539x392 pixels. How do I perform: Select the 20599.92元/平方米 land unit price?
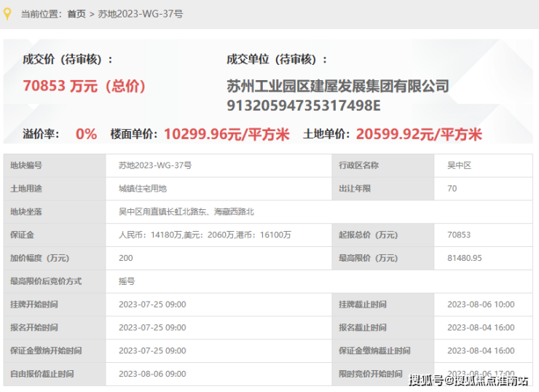coord(419,134)
